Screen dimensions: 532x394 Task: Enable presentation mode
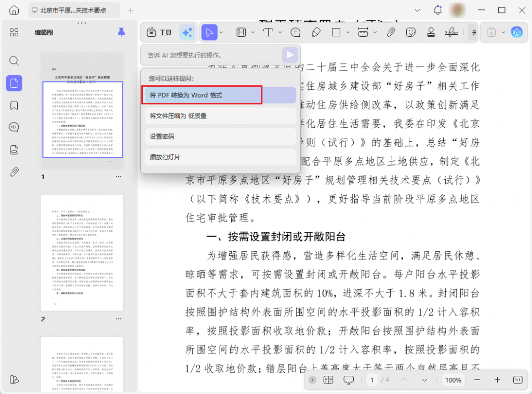[349, 380]
